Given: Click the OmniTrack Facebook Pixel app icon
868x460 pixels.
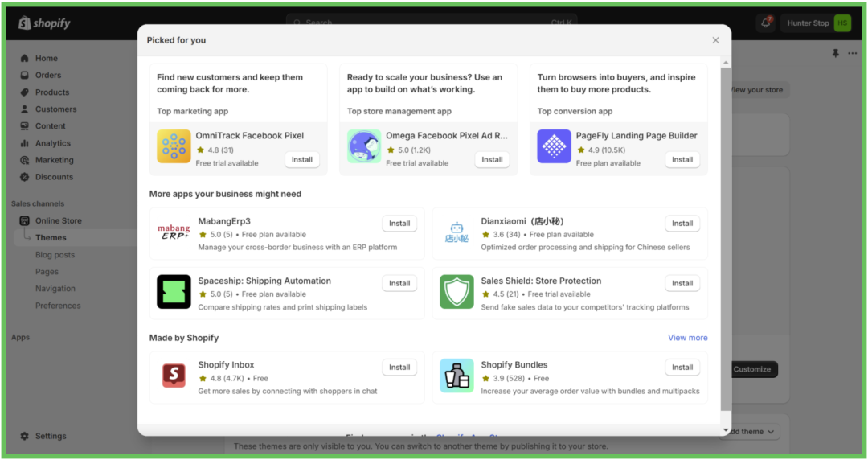Looking at the screenshot, I should tap(174, 146).
